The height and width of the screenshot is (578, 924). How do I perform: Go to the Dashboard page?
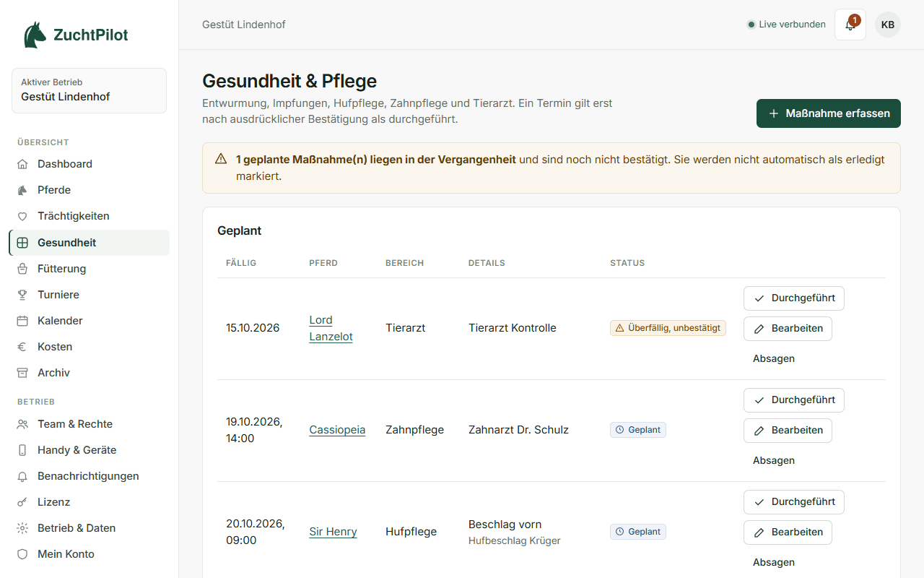pos(90,164)
